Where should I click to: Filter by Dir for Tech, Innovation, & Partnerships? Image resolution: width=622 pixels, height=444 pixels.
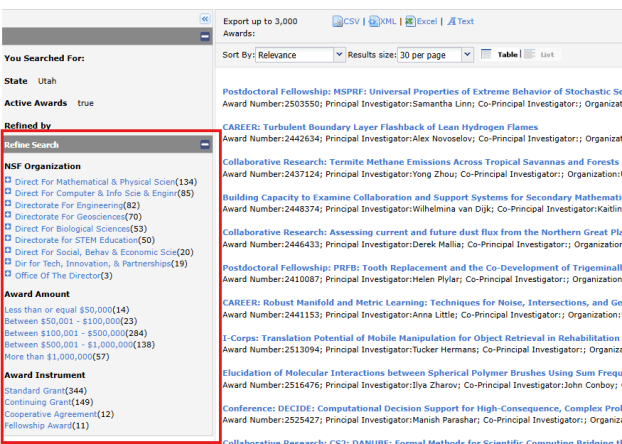93,263
